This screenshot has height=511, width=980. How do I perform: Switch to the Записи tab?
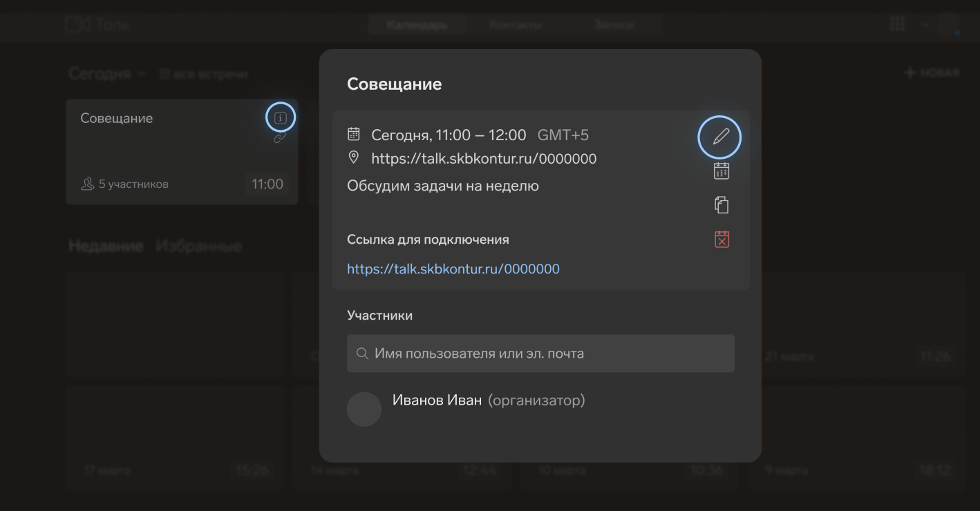[x=613, y=25]
